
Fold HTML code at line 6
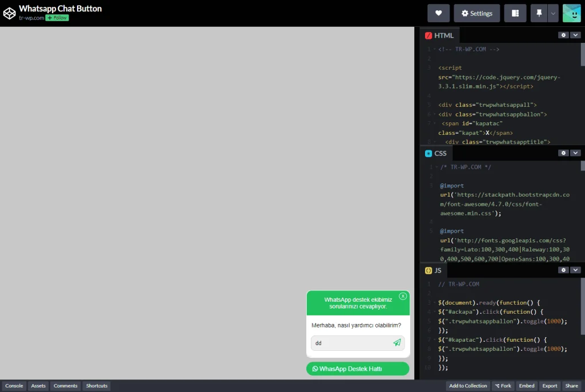[435, 114]
